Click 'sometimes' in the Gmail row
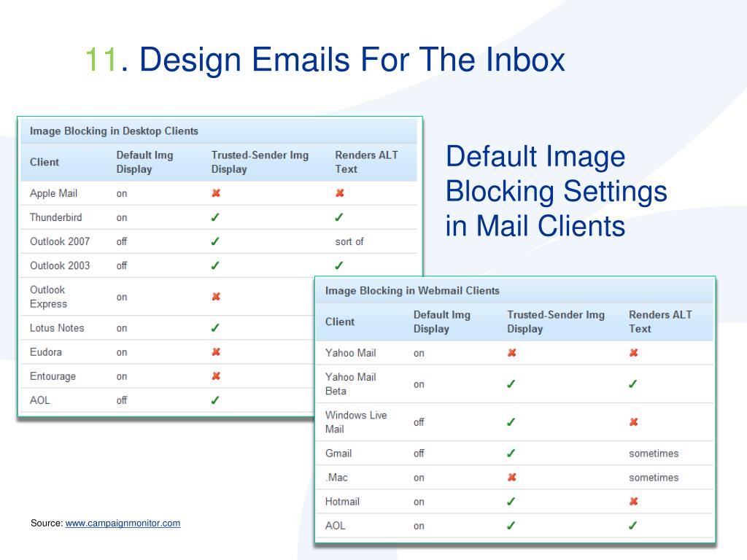 pos(654,454)
